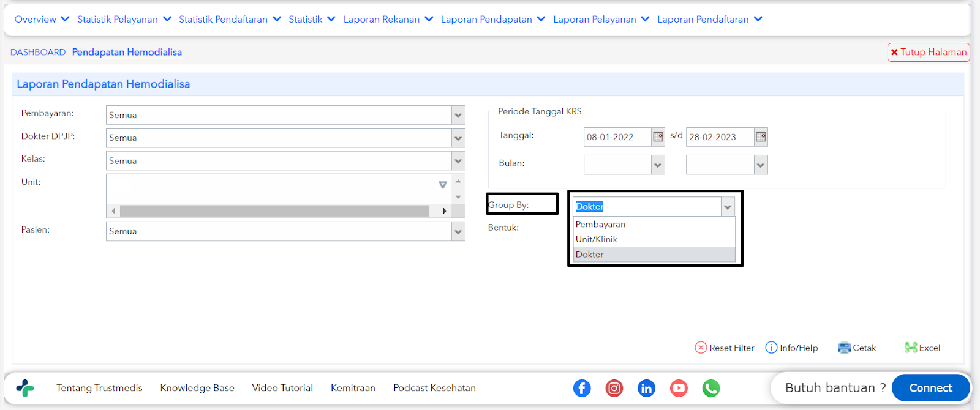Choose Dokter in Group By list
Image resolution: width=980 pixels, height=410 pixels.
(654, 255)
